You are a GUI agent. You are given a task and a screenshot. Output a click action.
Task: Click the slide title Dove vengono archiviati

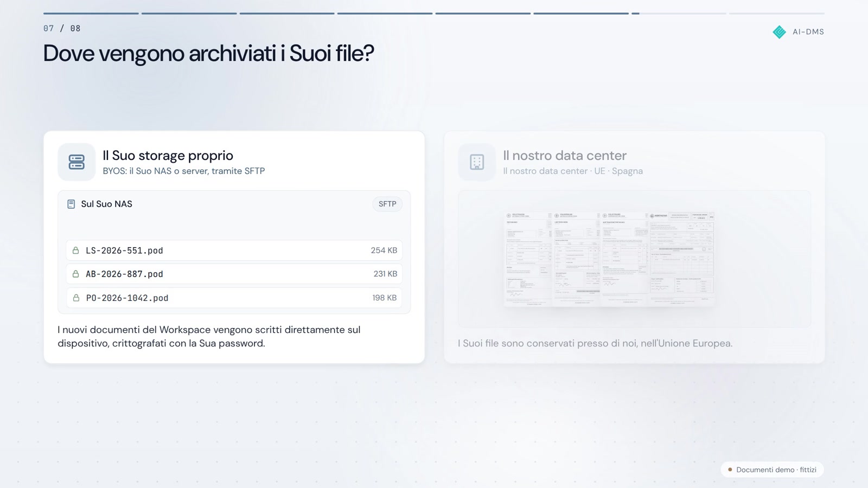[208, 53]
